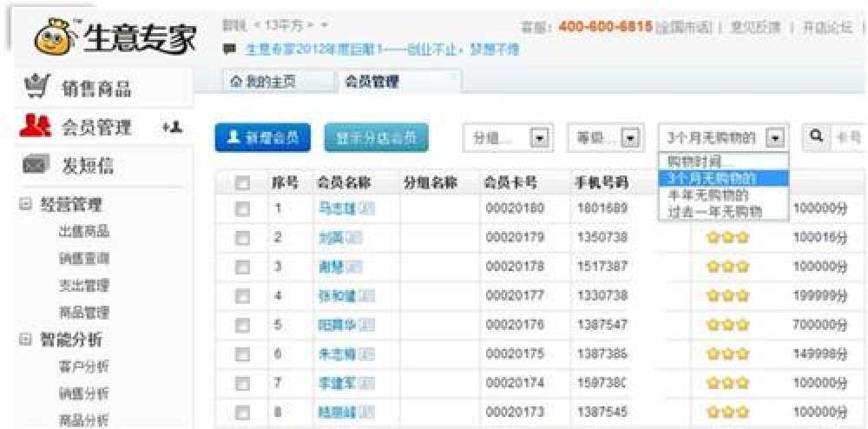Click the small icon beside member with card 00020177
868x429 pixels.
366,296
